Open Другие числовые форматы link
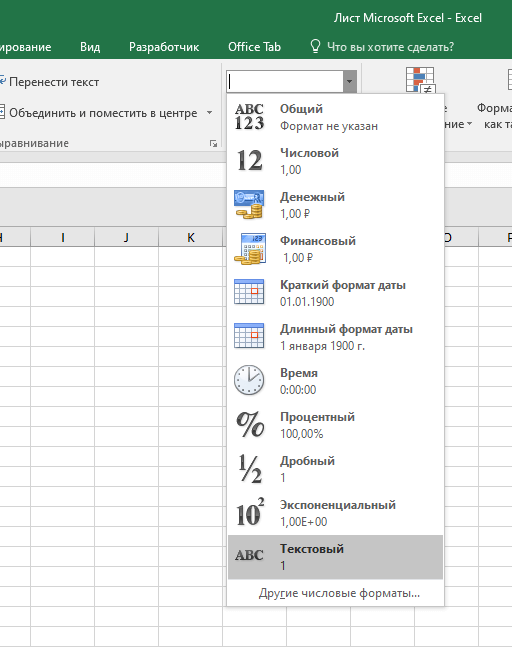 pyautogui.click(x=339, y=593)
